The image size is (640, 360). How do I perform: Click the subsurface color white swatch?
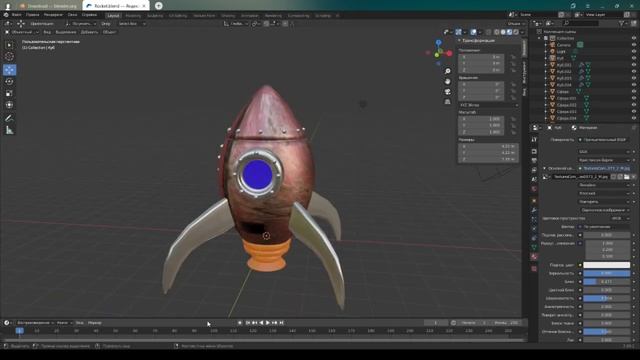607,265
